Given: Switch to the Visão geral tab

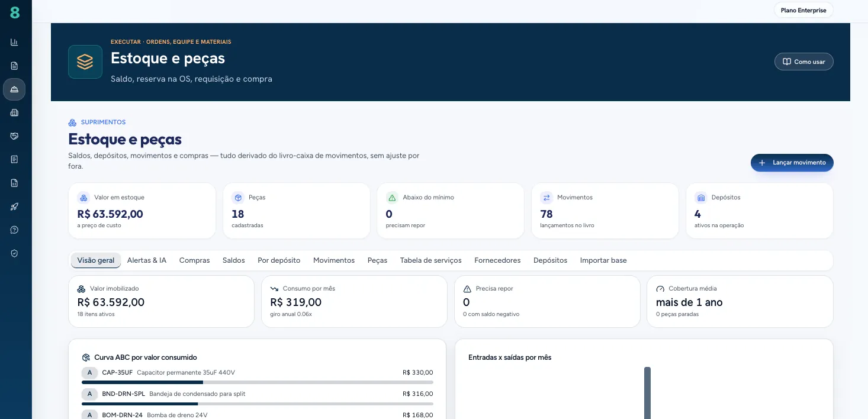Looking at the screenshot, I should point(96,260).
